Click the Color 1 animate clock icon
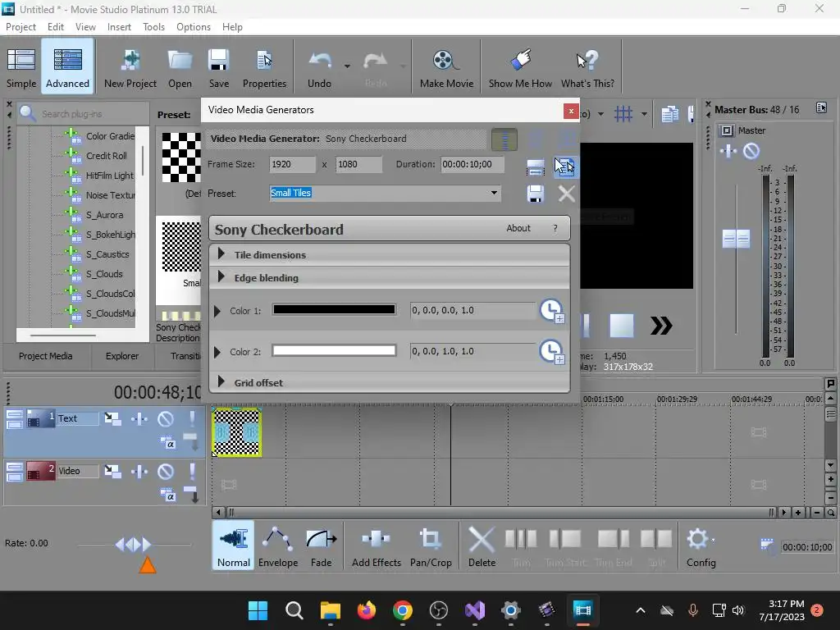Viewport: 840px width, 630px height. coord(552,311)
